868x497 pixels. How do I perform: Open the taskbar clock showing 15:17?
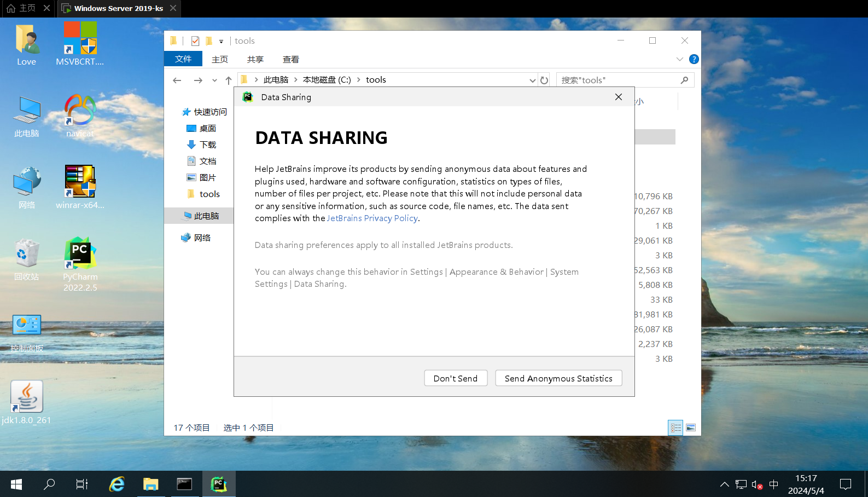point(806,484)
